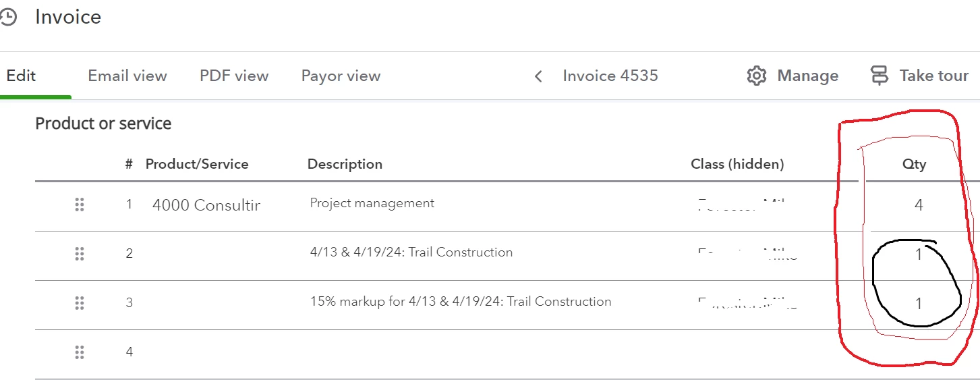The image size is (980, 380).
Task: Go to previous invoice with left chevron
Action: tap(538, 76)
